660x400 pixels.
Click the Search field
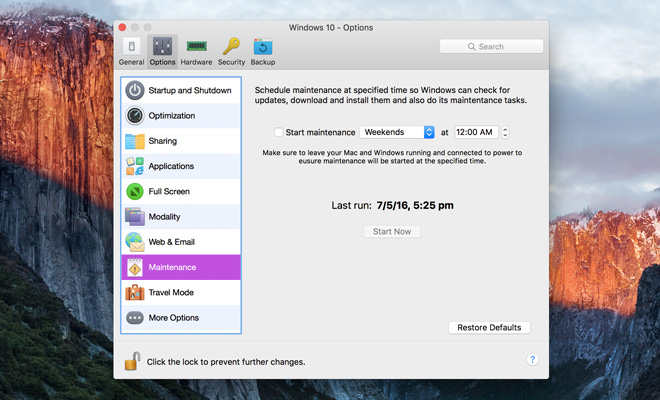click(x=491, y=46)
